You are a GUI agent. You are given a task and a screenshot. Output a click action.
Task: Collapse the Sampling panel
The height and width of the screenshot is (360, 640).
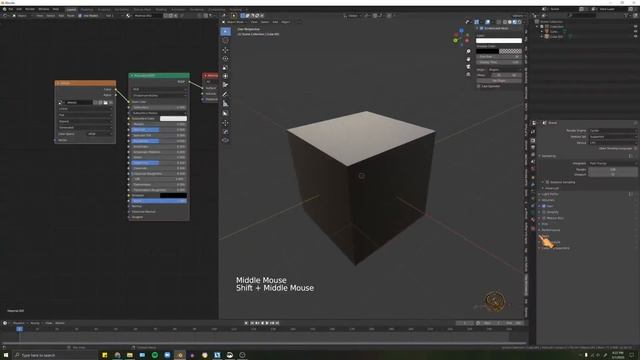[x=547, y=156]
